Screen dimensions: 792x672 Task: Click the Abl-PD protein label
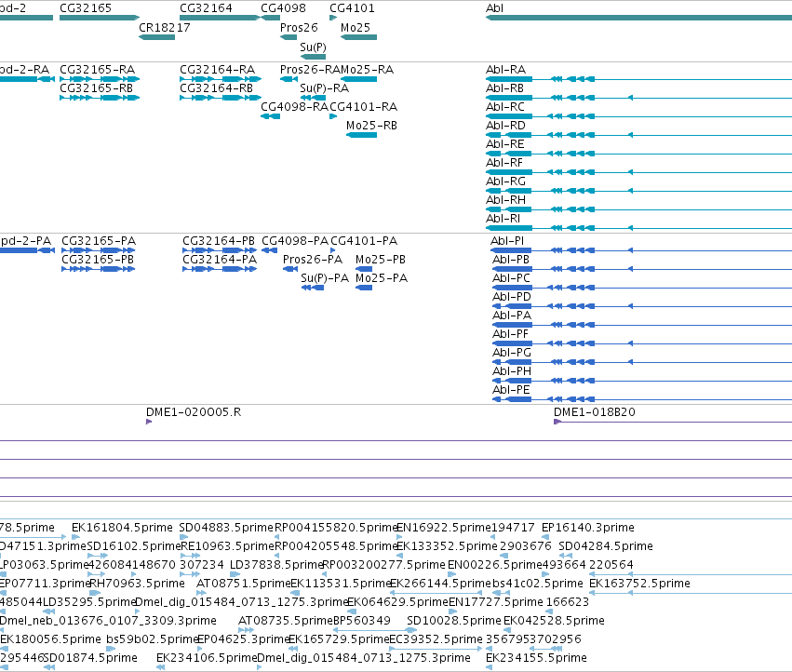512,297
